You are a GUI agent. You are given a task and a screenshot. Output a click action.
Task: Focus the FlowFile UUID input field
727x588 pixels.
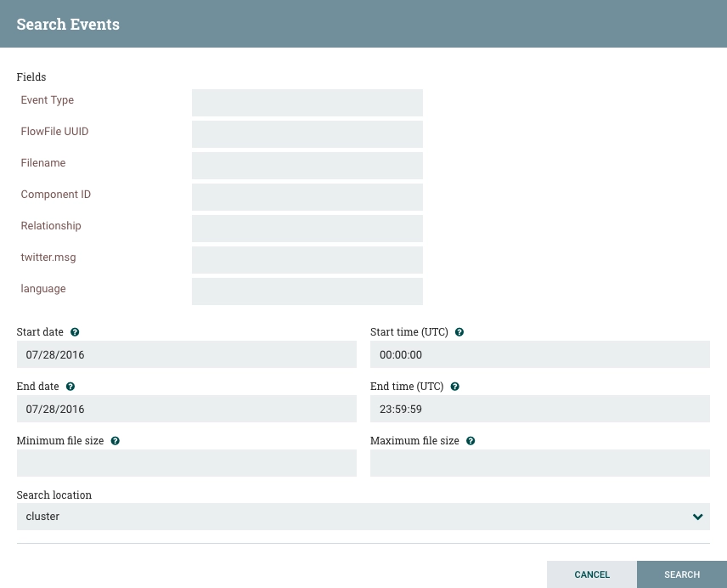click(307, 134)
